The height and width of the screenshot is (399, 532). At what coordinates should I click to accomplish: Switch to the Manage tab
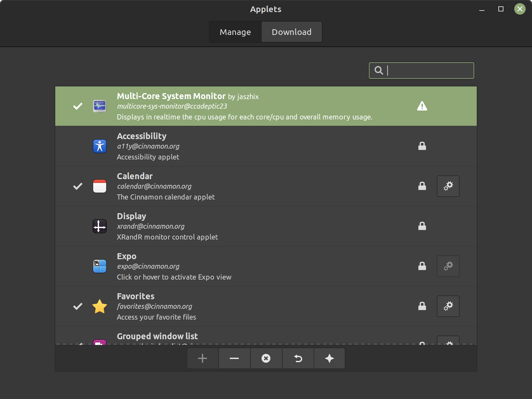coord(235,32)
